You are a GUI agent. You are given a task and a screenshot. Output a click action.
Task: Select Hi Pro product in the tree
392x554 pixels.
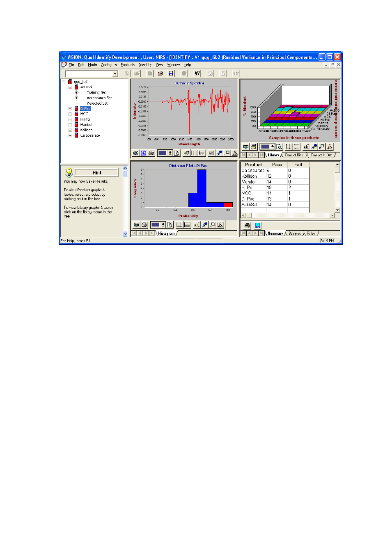(85, 119)
